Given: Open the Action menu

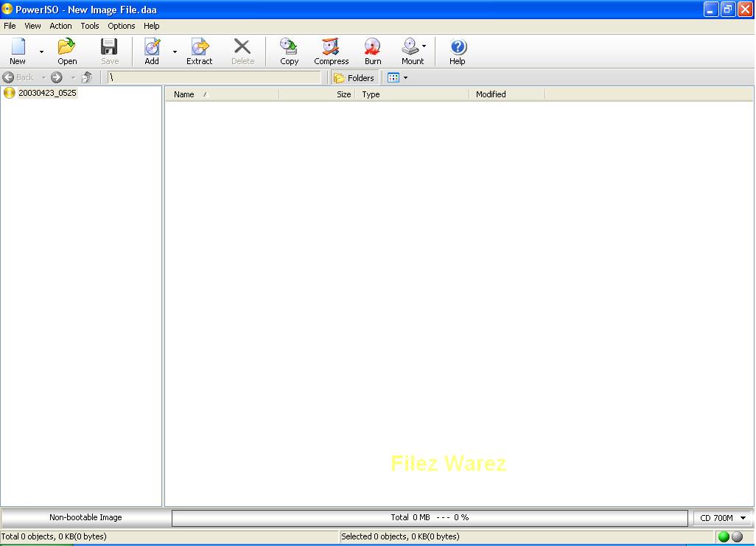Looking at the screenshot, I should coord(60,26).
